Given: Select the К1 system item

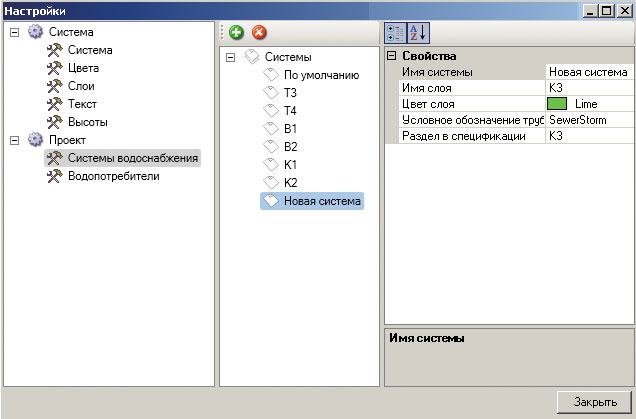Looking at the screenshot, I should click(x=291, y=165).
